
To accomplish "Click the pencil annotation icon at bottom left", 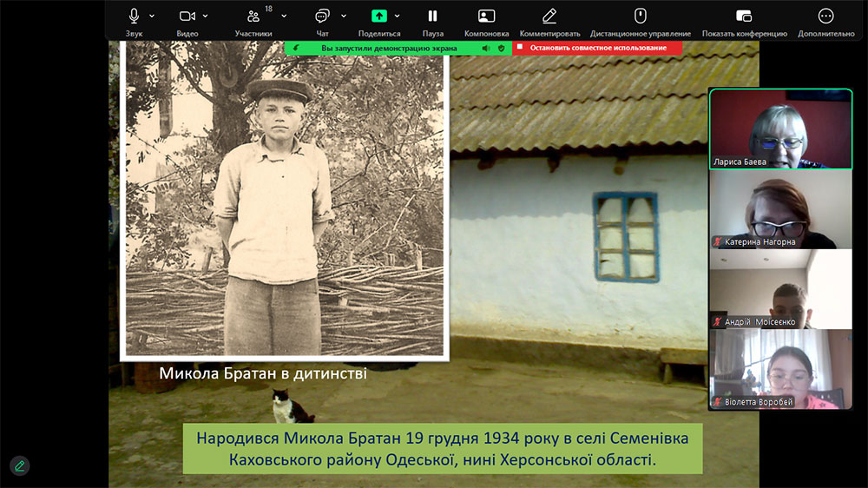I will point(19,465).
